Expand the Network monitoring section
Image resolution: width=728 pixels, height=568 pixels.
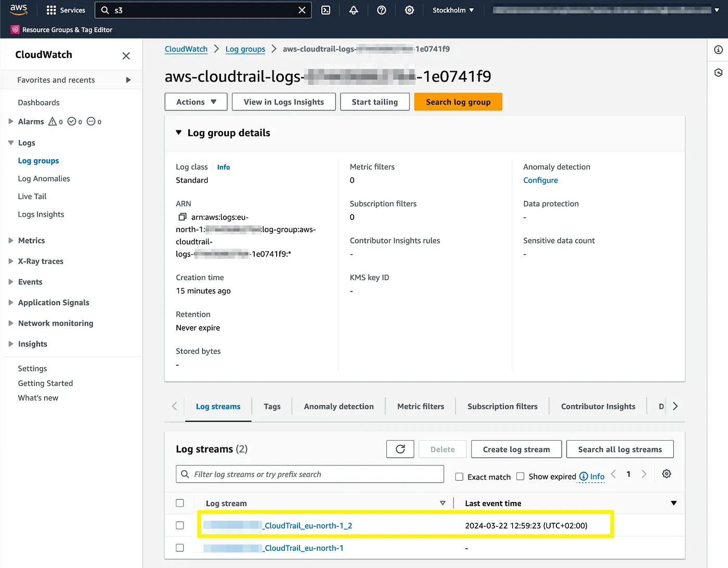pos(11,323)
